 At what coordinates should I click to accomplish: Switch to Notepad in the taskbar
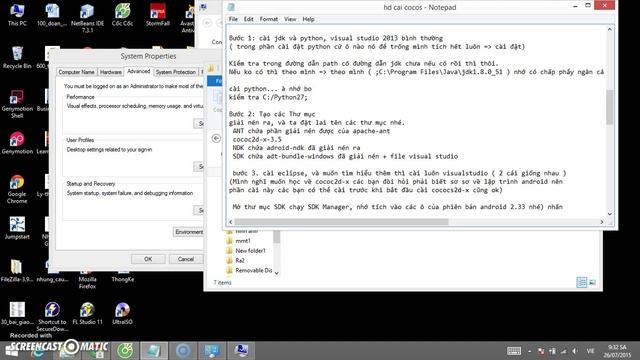(154, 351)
